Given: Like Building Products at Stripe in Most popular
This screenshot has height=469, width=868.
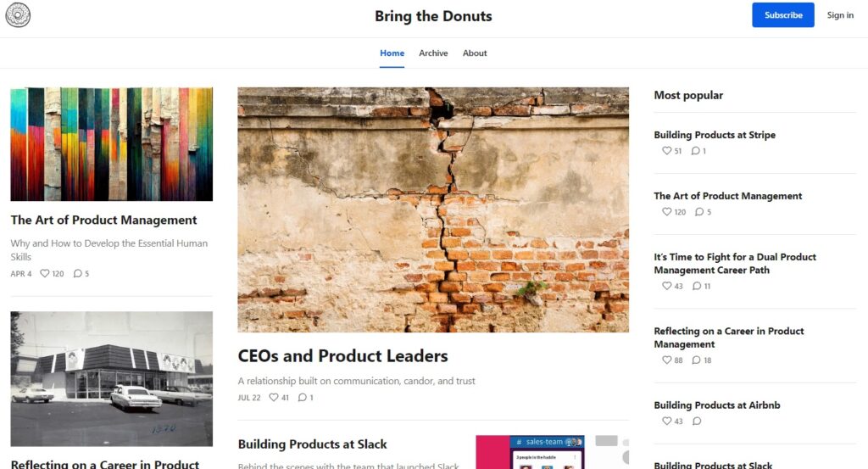Looking at the screenshot, I should [x=666, y=151].
